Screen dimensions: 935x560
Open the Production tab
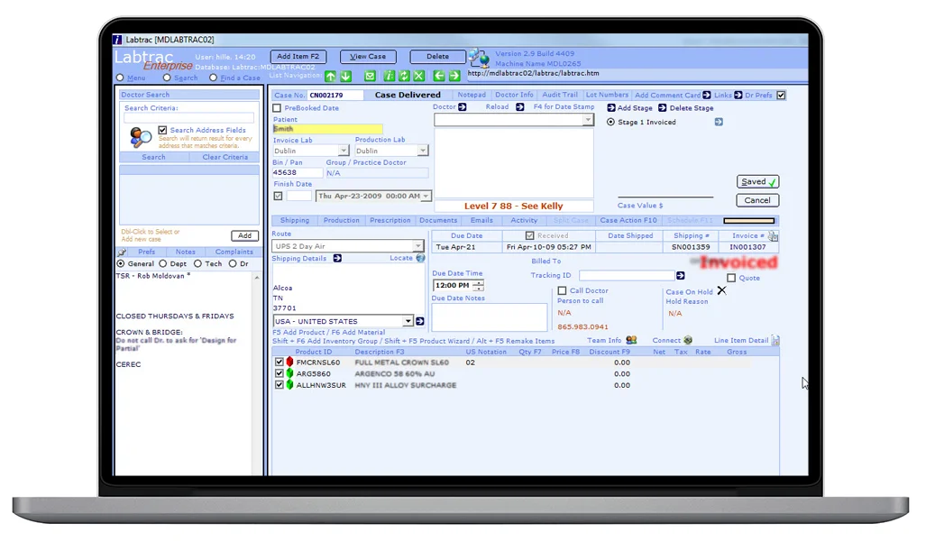341,220
